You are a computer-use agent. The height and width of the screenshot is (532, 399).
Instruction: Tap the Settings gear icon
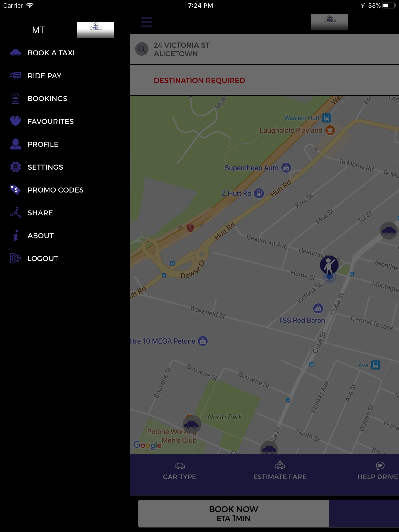[16, 167]
